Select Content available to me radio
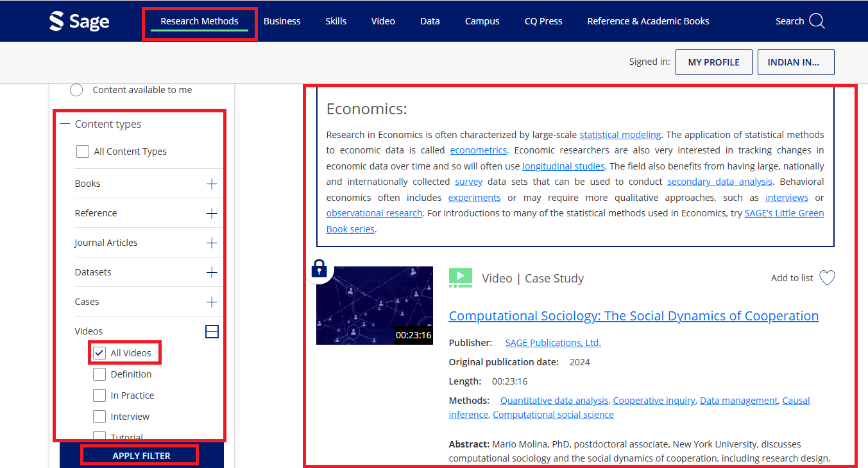The height and width of the screenshot is (468, 868). (x=76, y=90)
